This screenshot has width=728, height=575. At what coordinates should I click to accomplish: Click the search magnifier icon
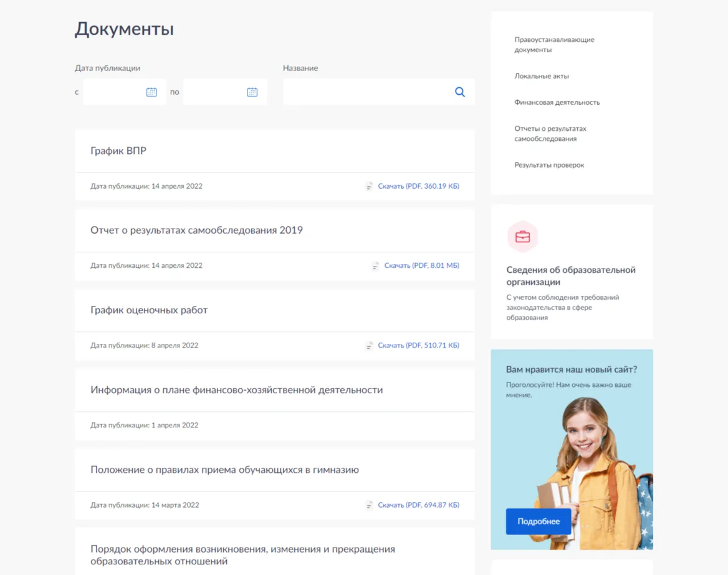pyautogui.click(x=459, y=92)
